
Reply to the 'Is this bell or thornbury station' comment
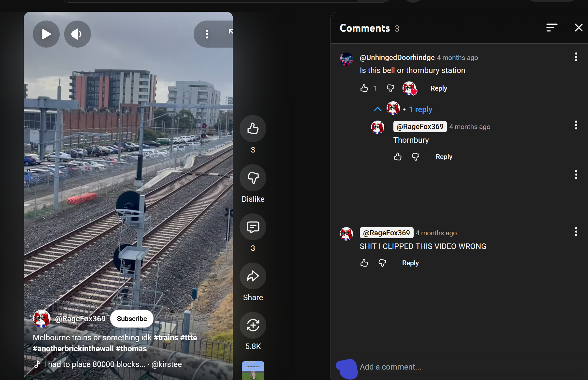(x=438, y=88)
